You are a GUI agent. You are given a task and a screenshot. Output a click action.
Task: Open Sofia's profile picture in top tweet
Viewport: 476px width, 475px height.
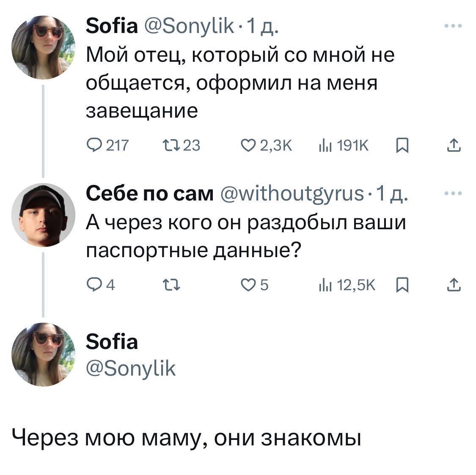(43, 47)
